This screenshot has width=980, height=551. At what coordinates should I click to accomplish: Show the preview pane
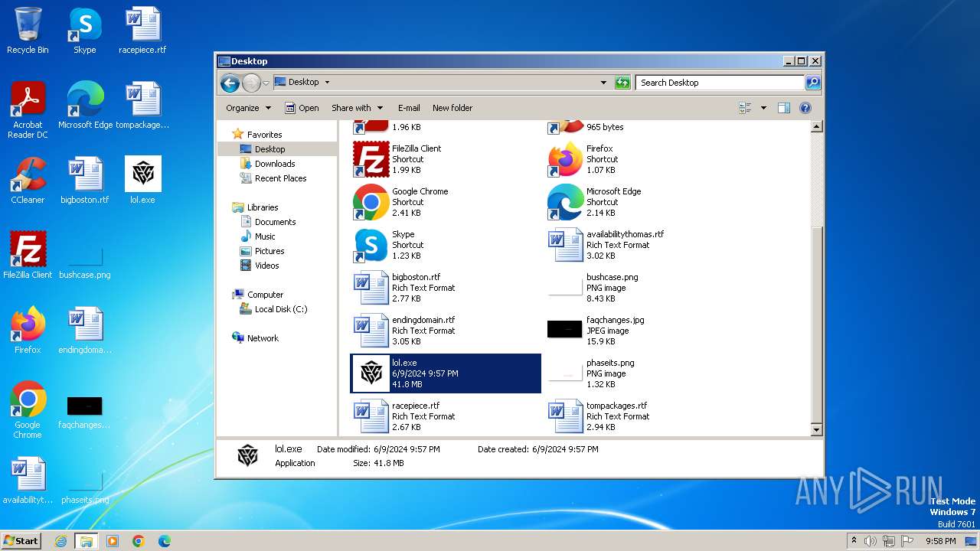point(783,108)
